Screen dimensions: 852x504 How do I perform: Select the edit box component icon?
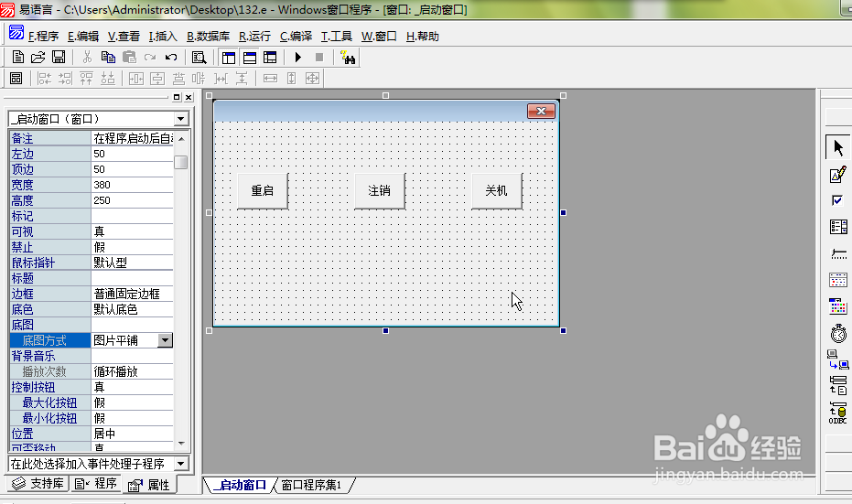(838, 175)
